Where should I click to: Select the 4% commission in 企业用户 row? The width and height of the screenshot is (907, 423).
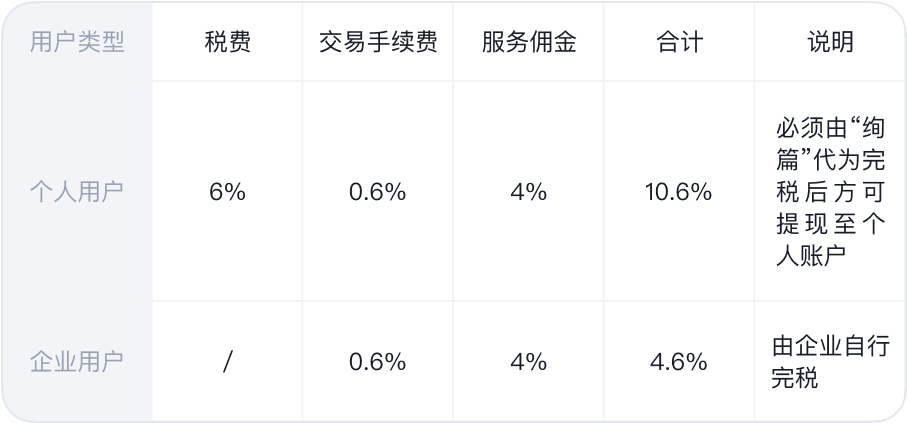[x=529, y=362]
